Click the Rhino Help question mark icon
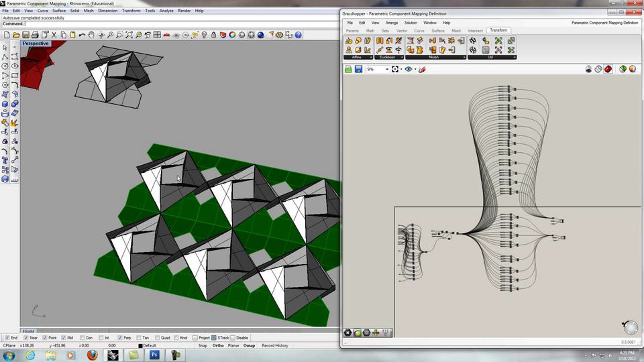Viewport: 644px width, 362px height. coord(298,35)
